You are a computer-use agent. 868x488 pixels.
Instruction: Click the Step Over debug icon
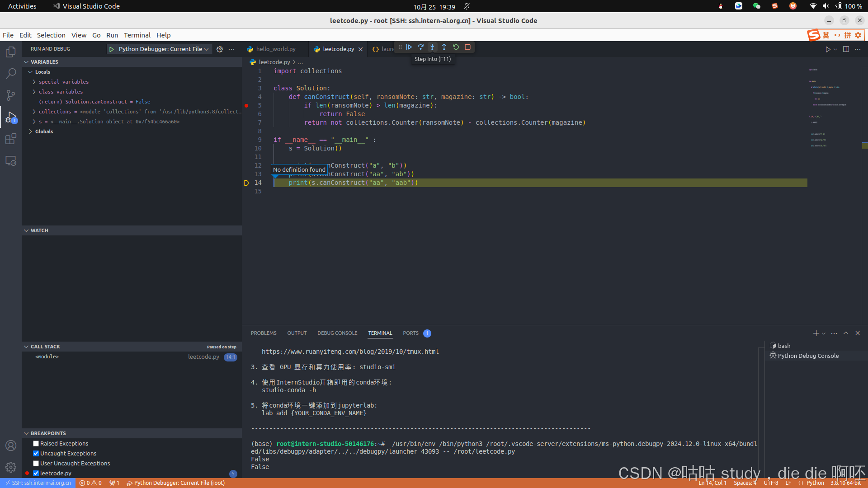(420, 47)
